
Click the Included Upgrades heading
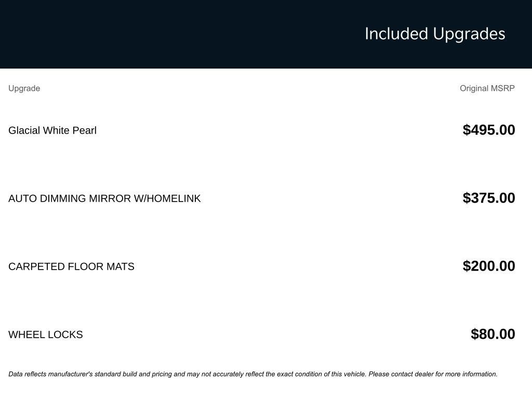(x=435, y=34)
